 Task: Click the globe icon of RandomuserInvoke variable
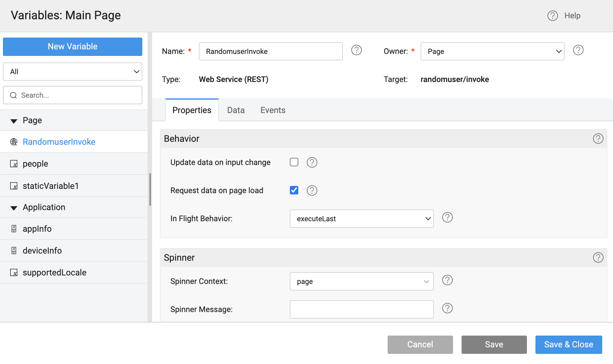click(x=14, y=142)
